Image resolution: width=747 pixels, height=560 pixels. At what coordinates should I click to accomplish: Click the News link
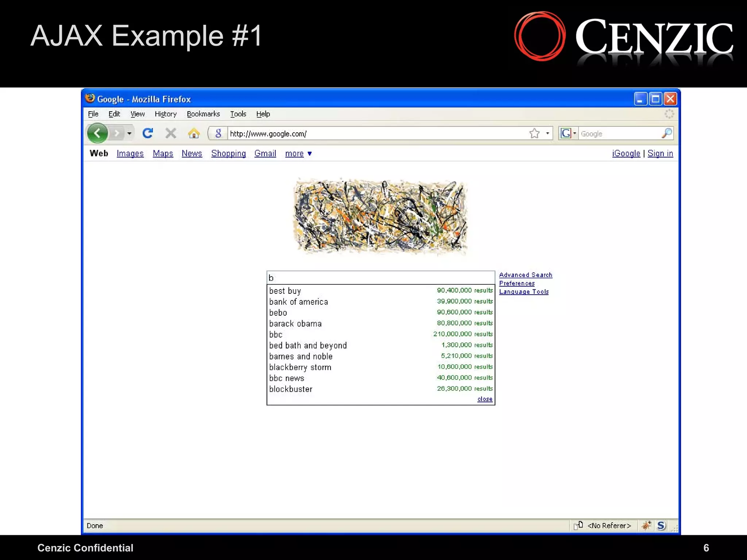click(x=192, y=153)
